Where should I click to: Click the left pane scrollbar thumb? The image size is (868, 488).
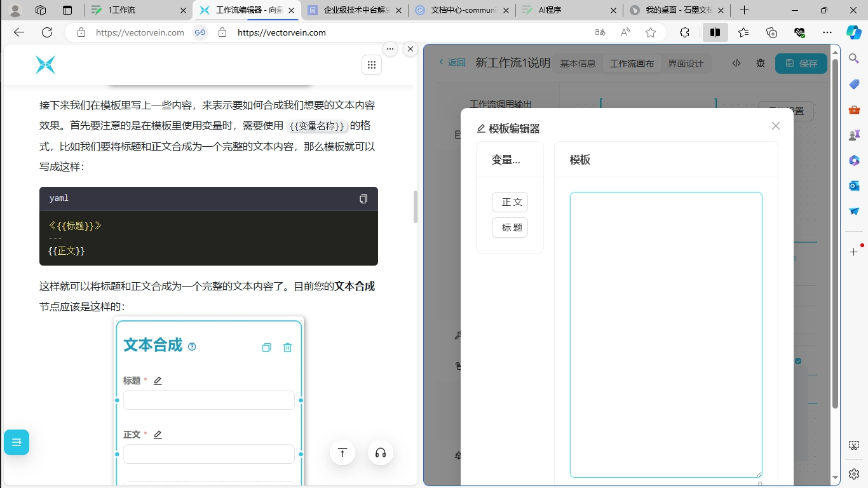tap(416, 207)
